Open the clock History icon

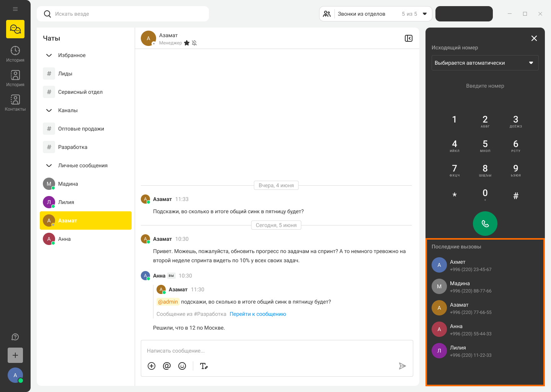[x=15, y=54]
